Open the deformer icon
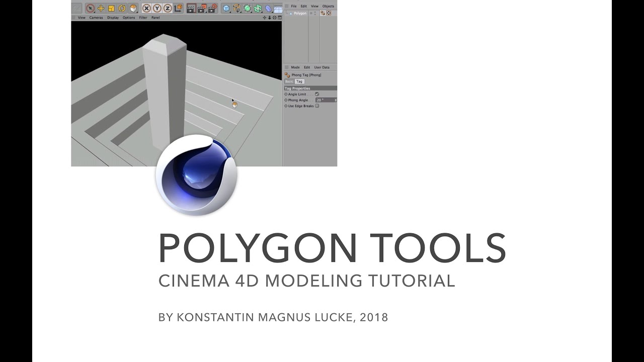Viewport: 644px width, 362px height. (x=268, y=8)
